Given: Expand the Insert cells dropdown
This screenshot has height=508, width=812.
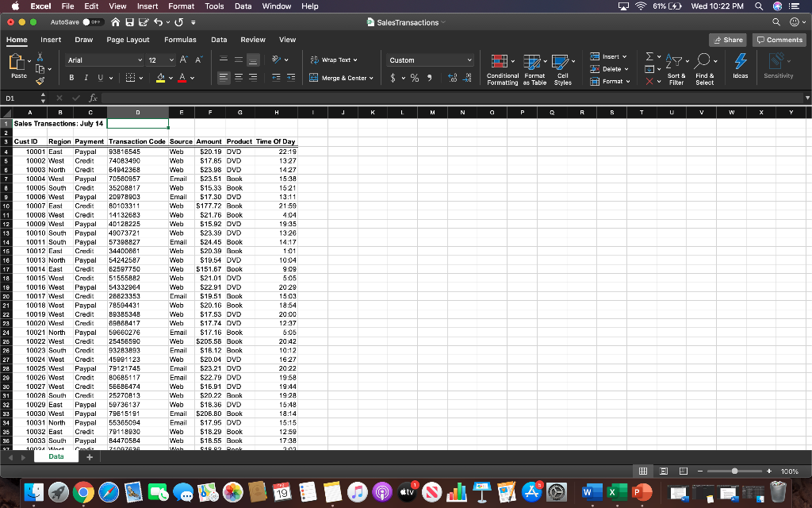Looking at the screenshot, I should click(624, 57).
